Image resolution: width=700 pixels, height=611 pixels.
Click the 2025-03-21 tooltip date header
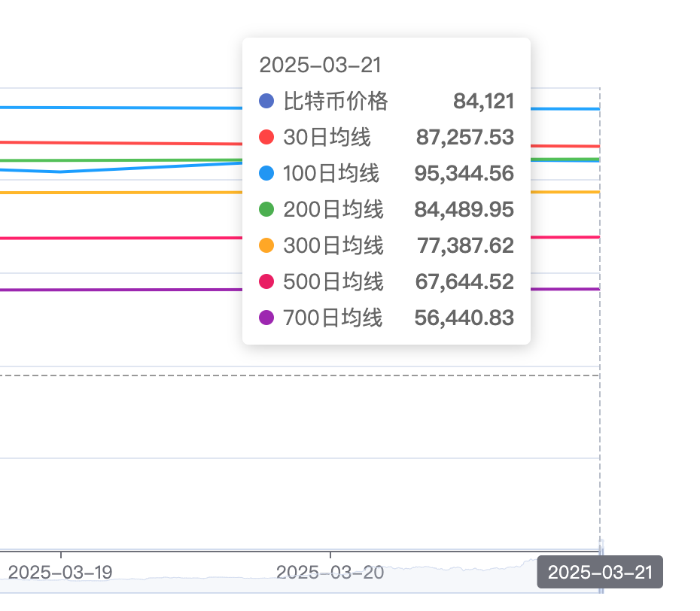320,65
